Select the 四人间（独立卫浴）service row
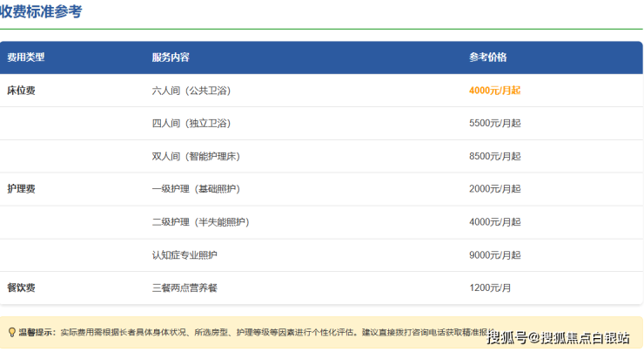The width and height of the screenshot is (644, 352). point(191,124)
